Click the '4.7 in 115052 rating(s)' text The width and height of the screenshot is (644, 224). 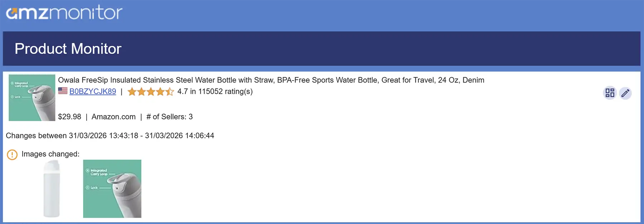(215, 92)
